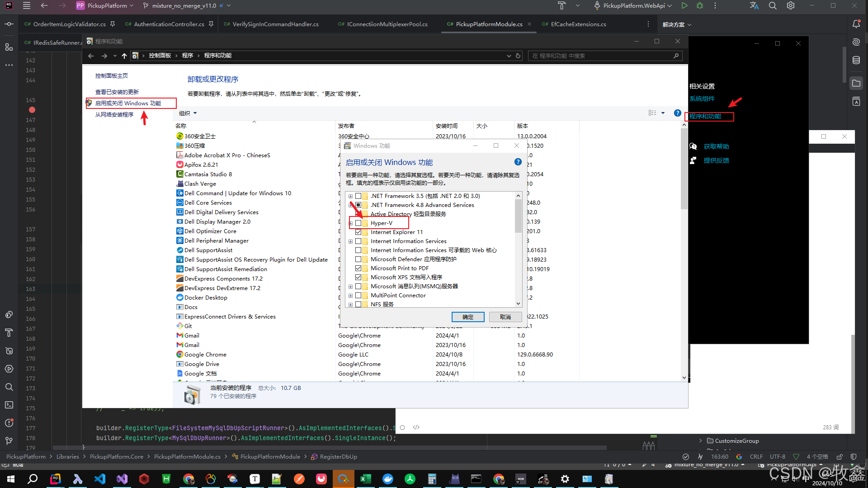
Task: Click the Windows Features list scrollbar
Action: point(518,215)
